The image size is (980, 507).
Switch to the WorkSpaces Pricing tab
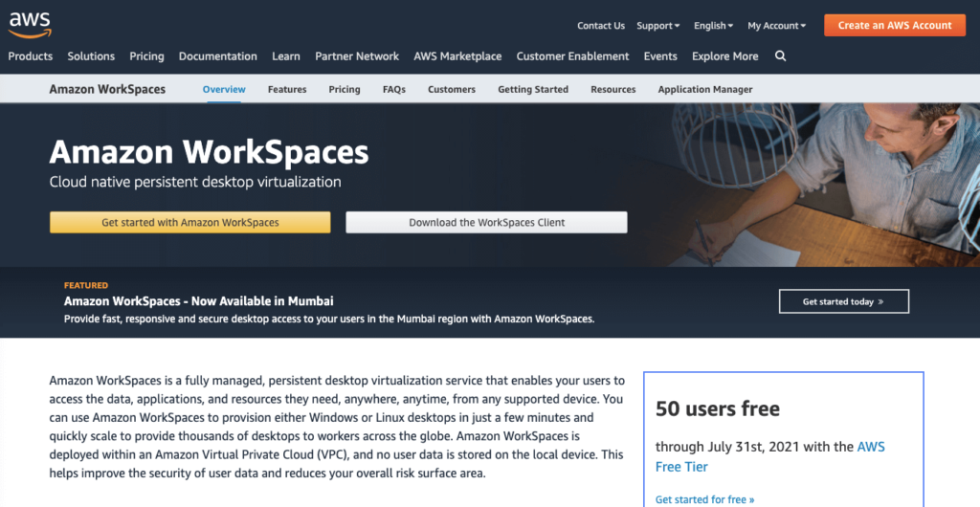click(x=345, y=89)
